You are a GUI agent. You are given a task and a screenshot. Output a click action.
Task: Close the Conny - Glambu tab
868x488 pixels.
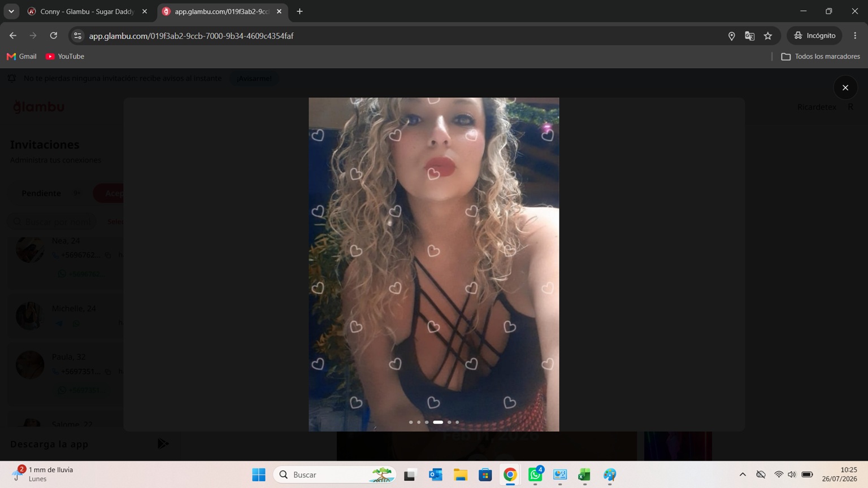coord(145,11)
